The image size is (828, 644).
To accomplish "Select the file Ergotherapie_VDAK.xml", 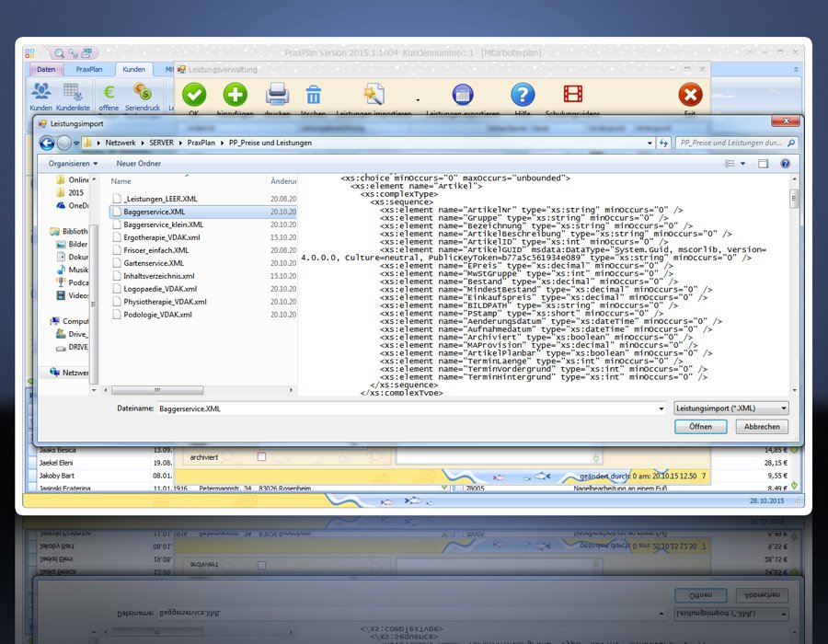I will (162, 237).
